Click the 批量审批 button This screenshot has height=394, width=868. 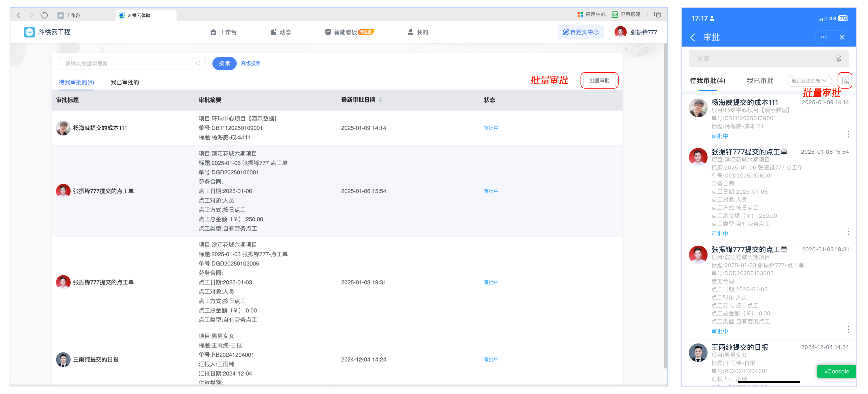tap(599, 81)
